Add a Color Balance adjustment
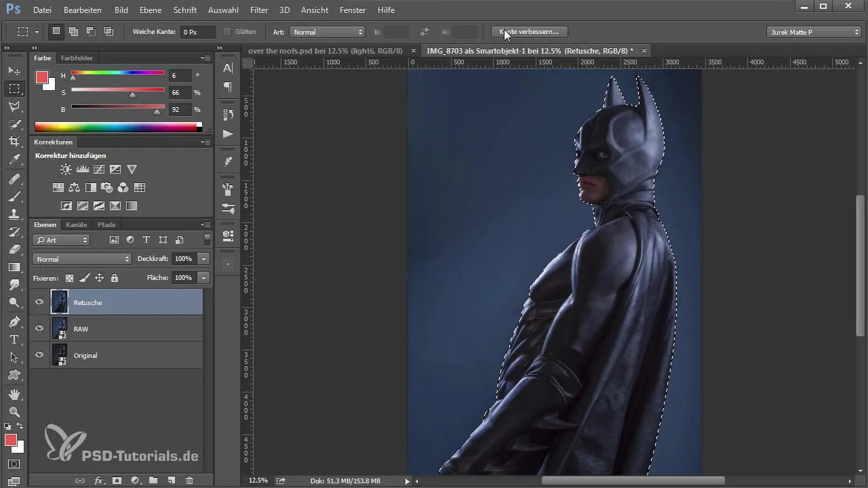The height and width of the screenshot is (488, 868). click(x=75, y=188)
